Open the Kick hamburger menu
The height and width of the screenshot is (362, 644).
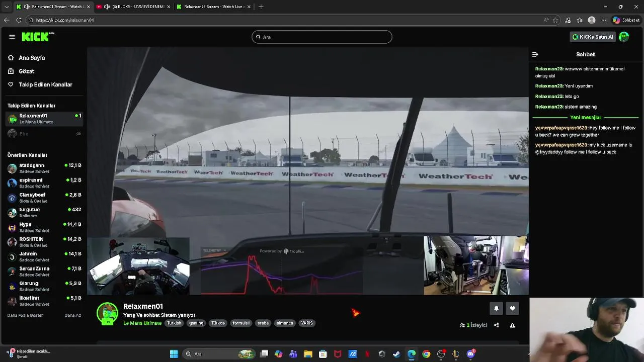coord(12,37)
